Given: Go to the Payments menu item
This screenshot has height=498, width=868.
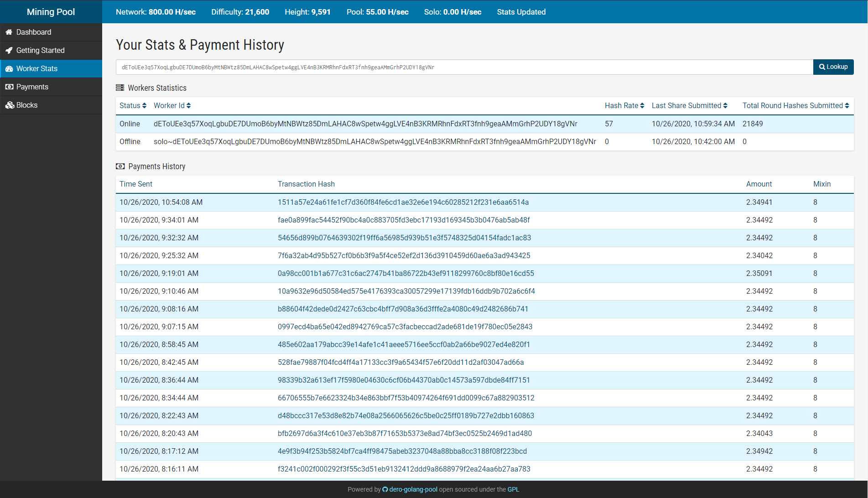Looking at the screenshot, I should coord(51,87).
